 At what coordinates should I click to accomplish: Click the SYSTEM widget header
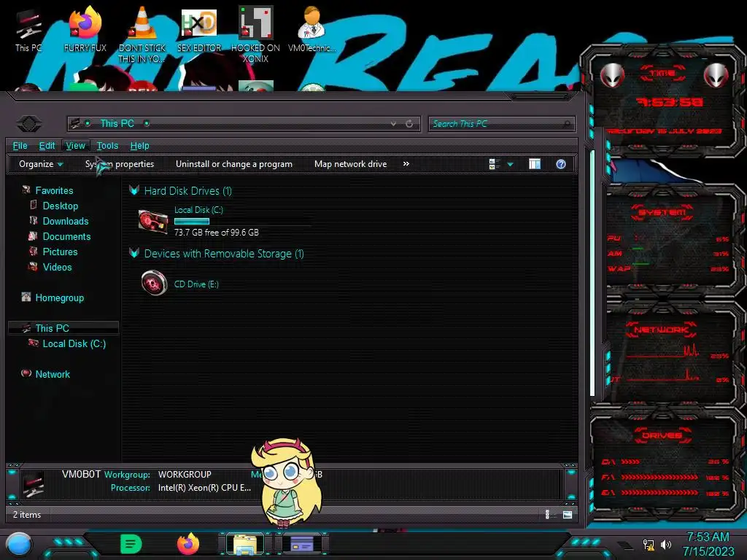(x=662, y=212)
